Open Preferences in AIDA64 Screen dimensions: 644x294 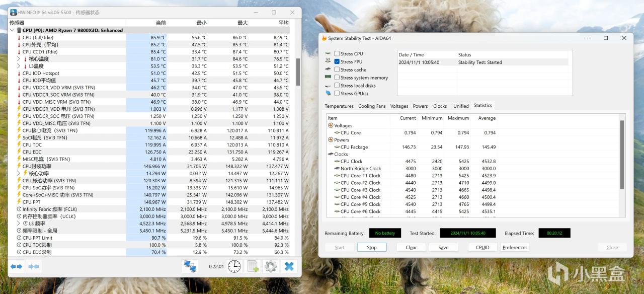click(515, 247)
